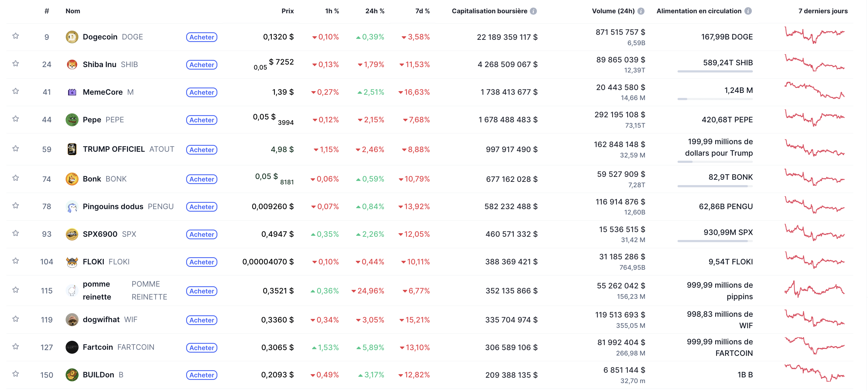Screen dimensions: 868x391
Task: Click the MemeCore coin logo
Action: 72,92
